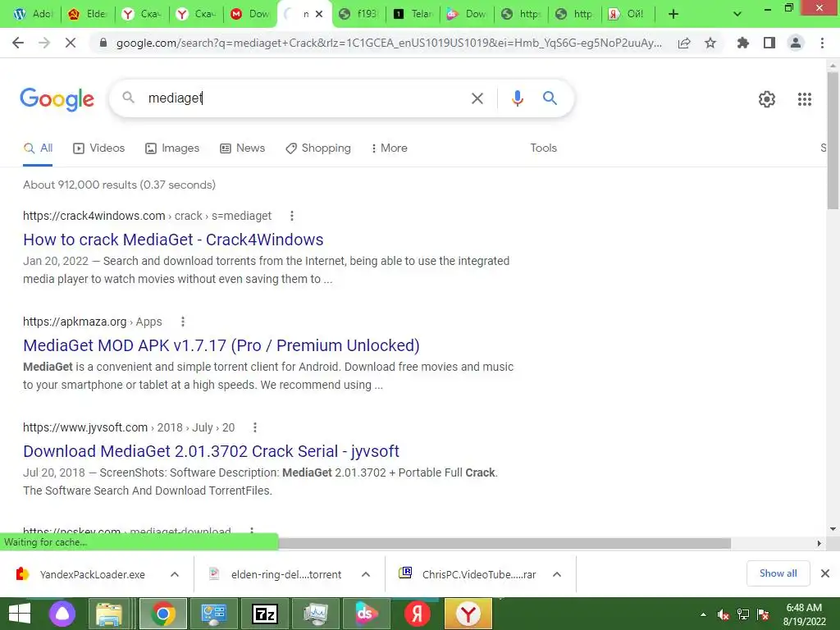
Task: Switch to News results
Action: [x=243, y=148]
